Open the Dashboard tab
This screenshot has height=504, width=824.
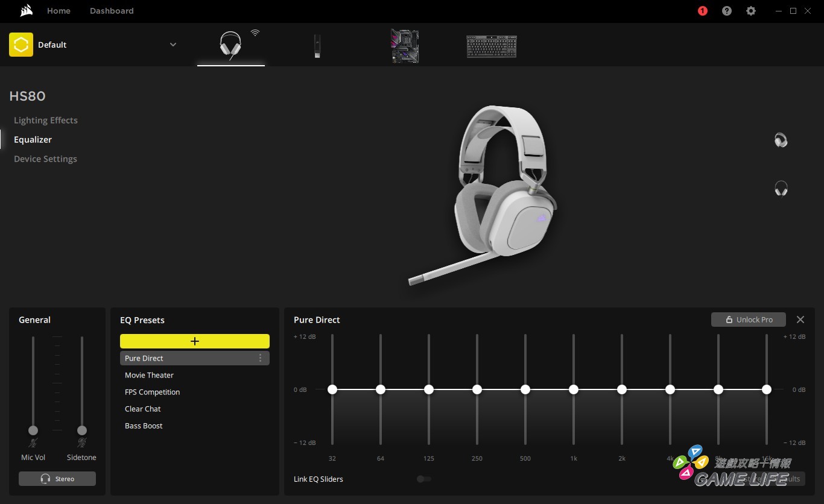112,11
